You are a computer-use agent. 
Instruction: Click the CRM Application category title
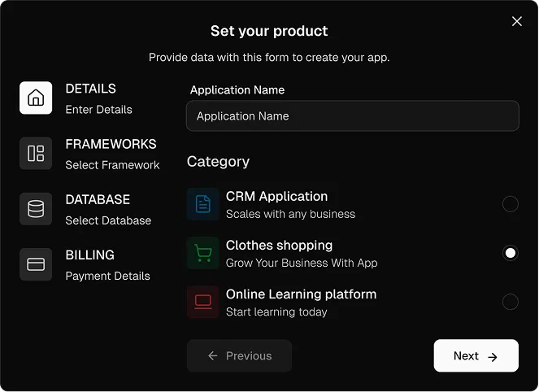276,196
